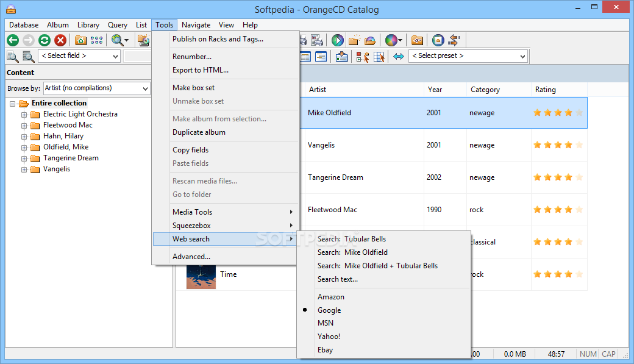Click the orange sync arrows icon

(x=454, y=40)
